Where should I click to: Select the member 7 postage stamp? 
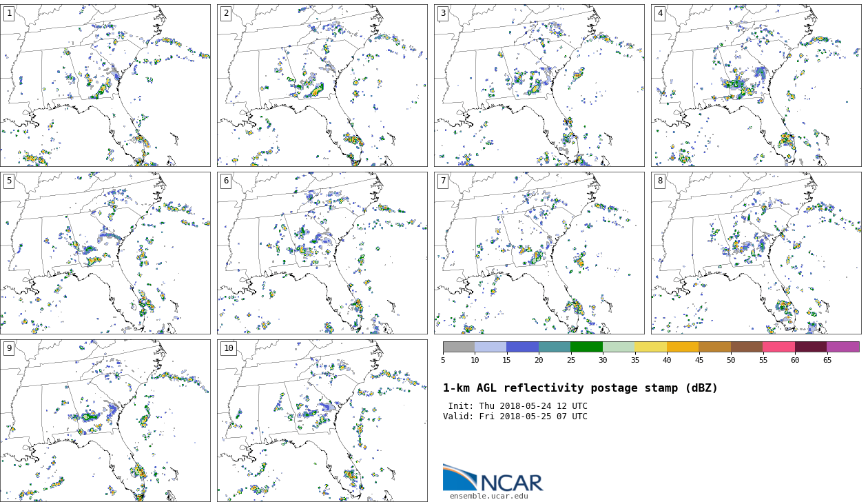coord(539,253)
